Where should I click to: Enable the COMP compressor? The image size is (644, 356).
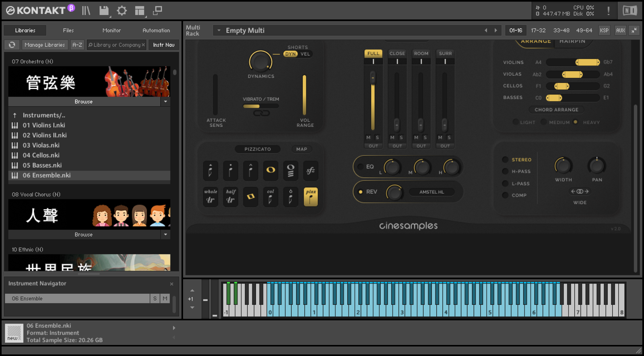pos(505,195)
